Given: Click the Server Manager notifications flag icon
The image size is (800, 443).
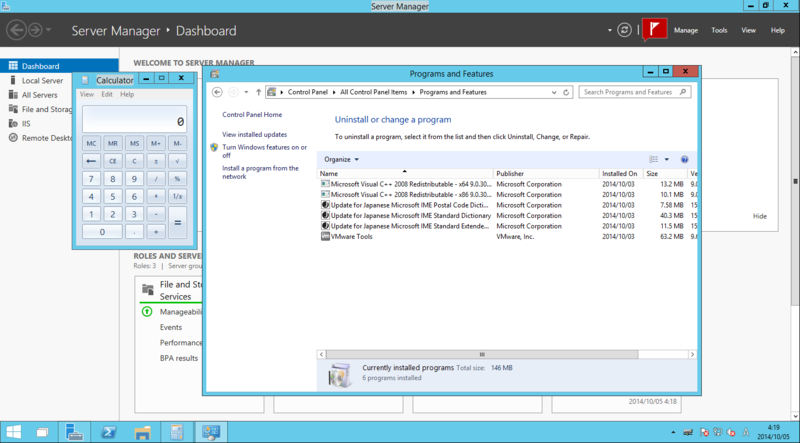Looking at the screenshot, I should coord(655,30).
